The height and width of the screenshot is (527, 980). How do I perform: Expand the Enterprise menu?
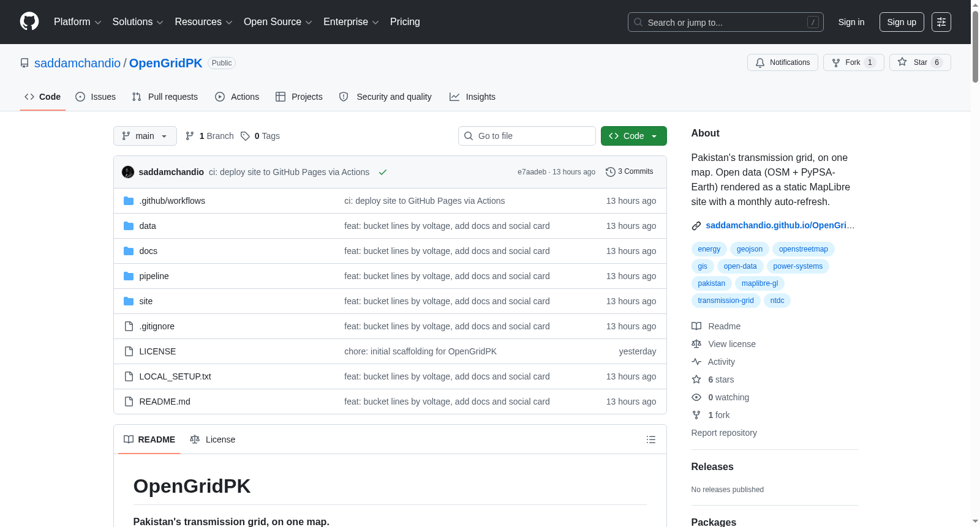pyautogui.click(x=351, y=22)
